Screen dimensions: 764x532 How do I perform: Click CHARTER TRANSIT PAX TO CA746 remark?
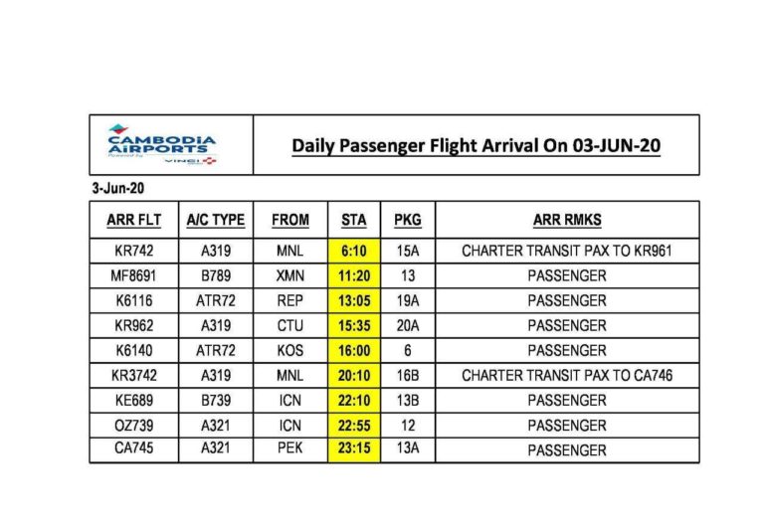coord(567,376)
